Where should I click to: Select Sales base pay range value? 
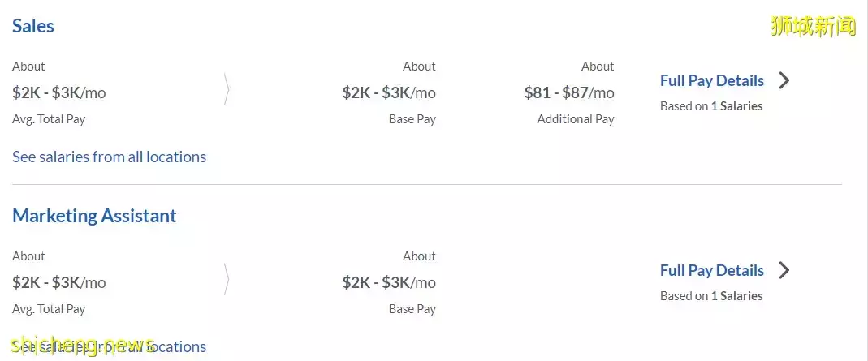pyautogui.click(x=389, y=92)
